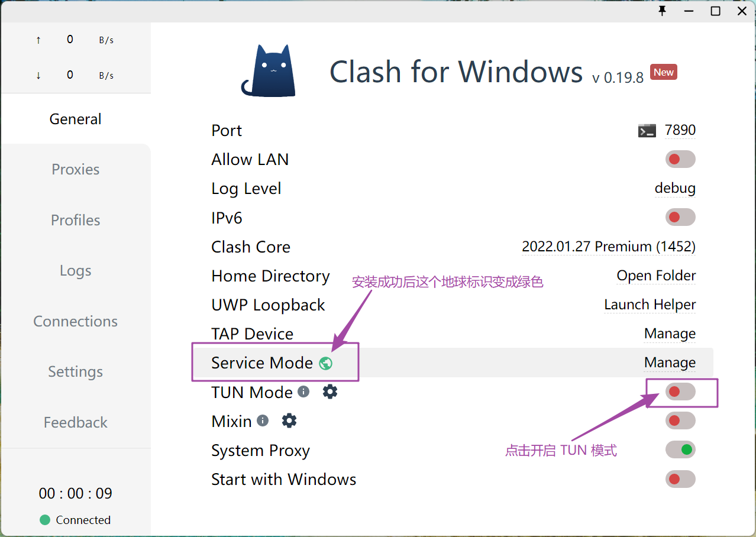Click Open Folder for Home Directory
Screen dimensions: 756x537
(656, 276)
